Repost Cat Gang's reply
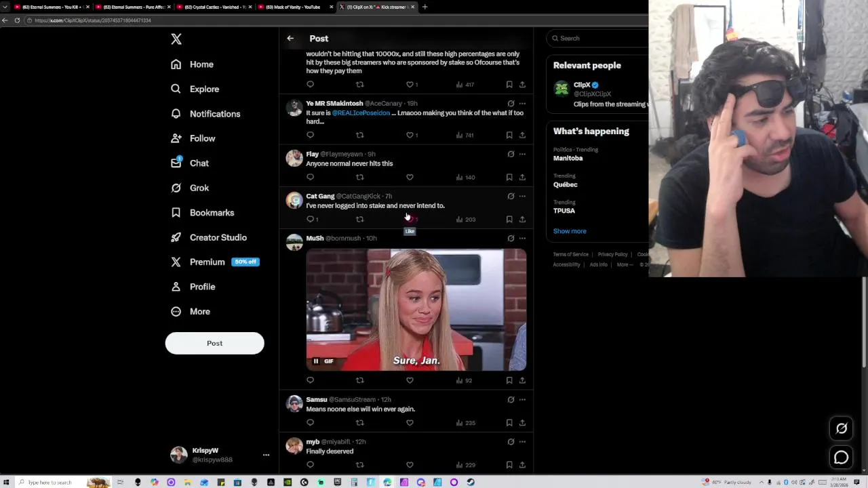 click(360, 220)
